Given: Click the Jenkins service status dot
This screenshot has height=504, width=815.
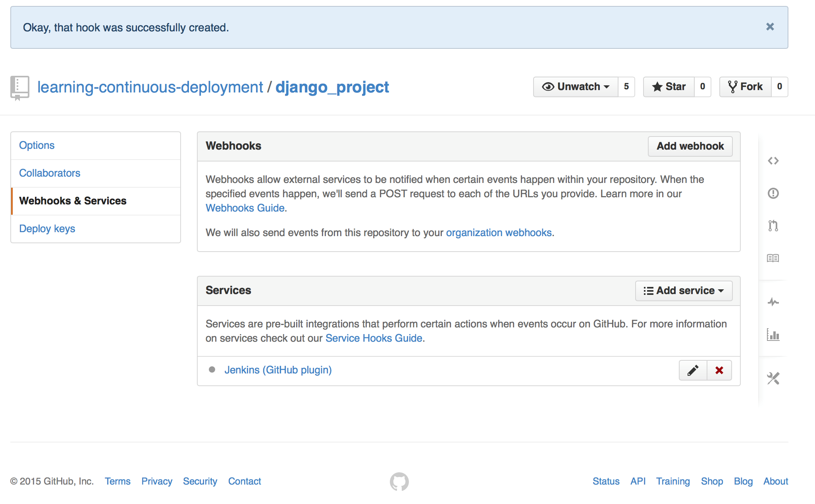Looking at the screenshot, I should [212, 369].
